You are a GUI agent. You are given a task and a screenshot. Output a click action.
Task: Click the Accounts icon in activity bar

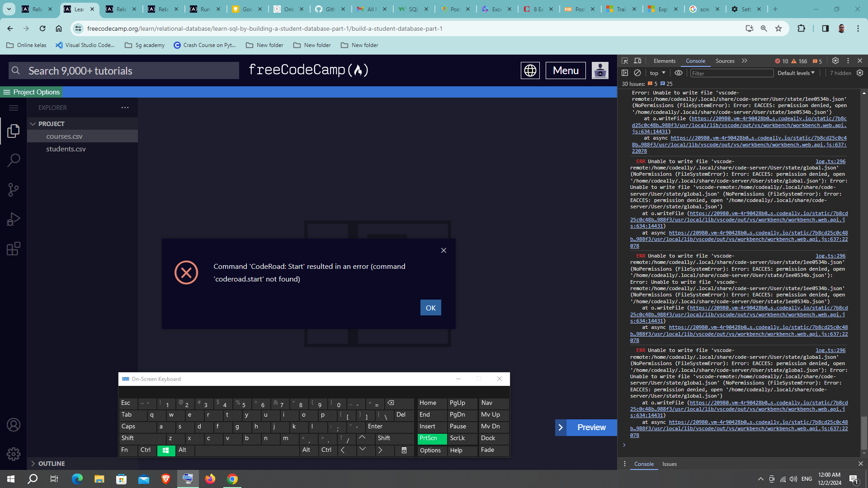pos(14,425)
